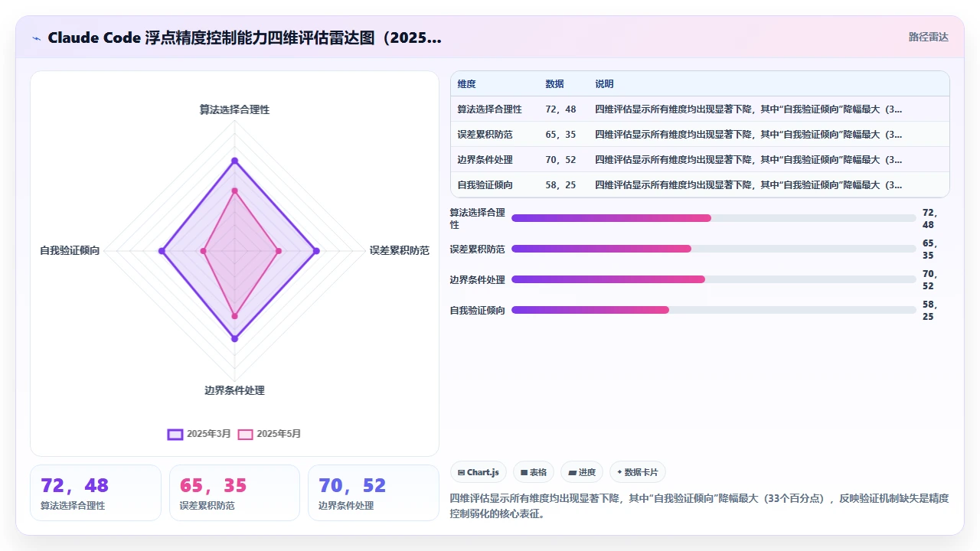The width and height of the screenshot is (980, 551).
Task: Open the 72, 48 算法选择合理性 data card
Action: 96,493
